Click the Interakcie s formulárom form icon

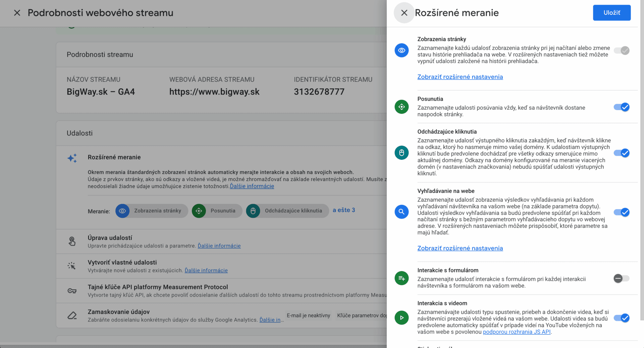click(401, 278)
